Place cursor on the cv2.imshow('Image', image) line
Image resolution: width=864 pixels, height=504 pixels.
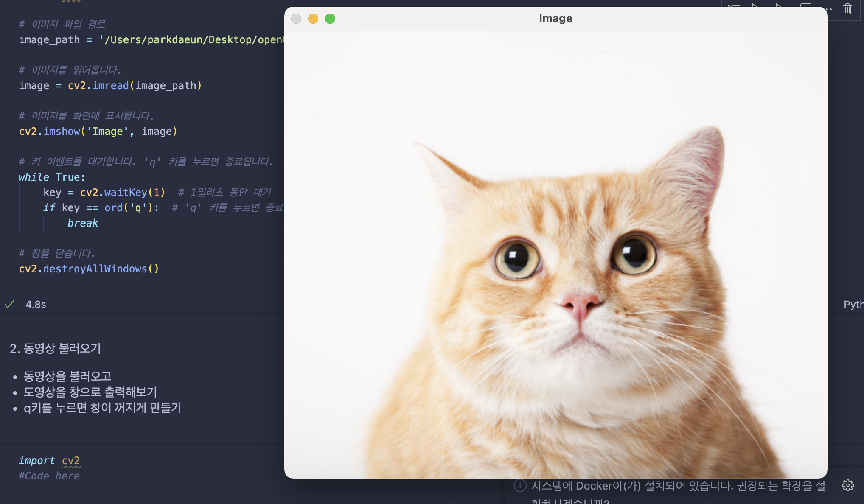click(x=98, y=131)
